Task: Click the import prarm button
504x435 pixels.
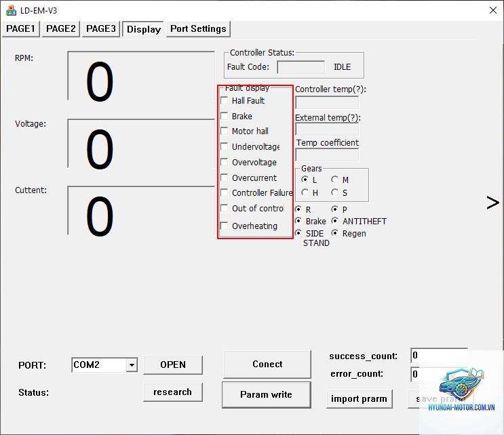Action: coord(359,398)
